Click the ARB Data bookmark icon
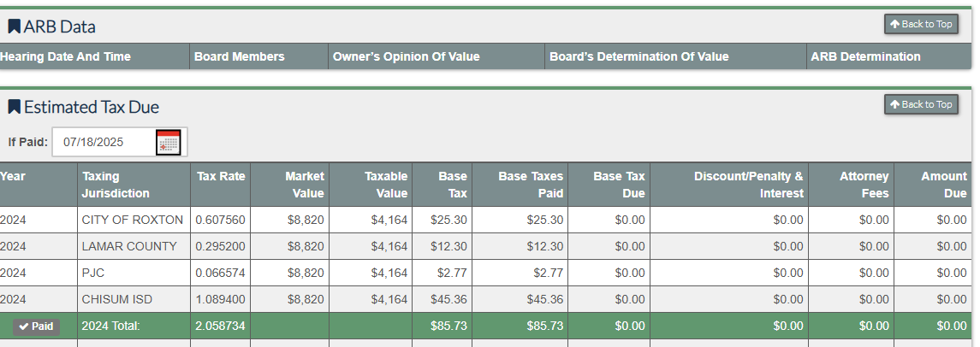The image size is (980, 347). (14, 26)
